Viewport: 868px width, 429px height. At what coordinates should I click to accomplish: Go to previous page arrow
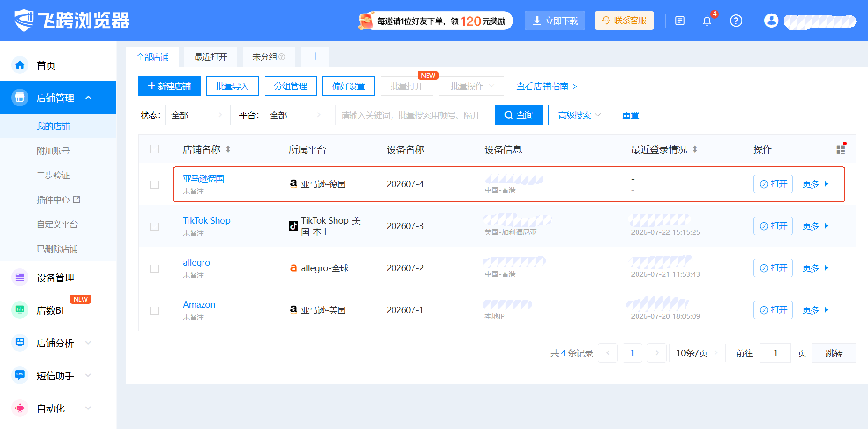[x=608, y=353]
